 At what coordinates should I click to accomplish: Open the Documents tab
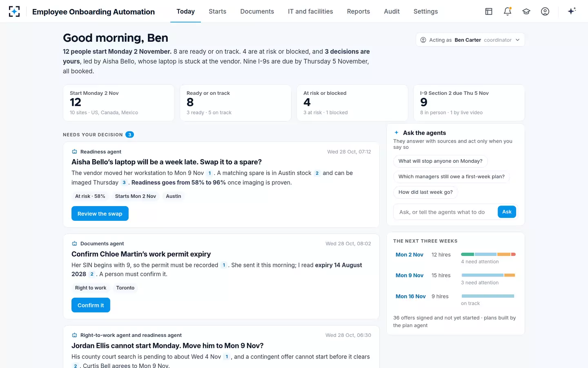tap(257, 11)
